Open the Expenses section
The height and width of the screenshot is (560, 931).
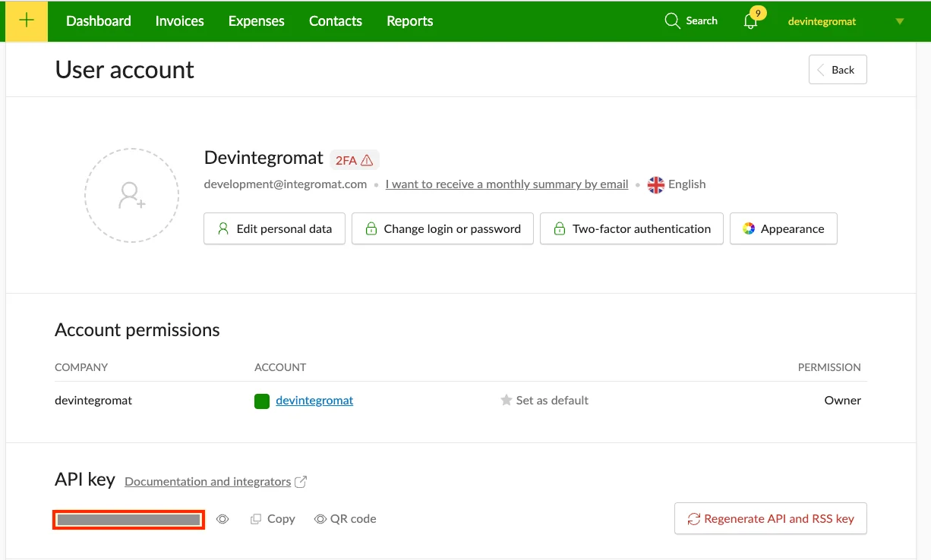coord(256,21)
